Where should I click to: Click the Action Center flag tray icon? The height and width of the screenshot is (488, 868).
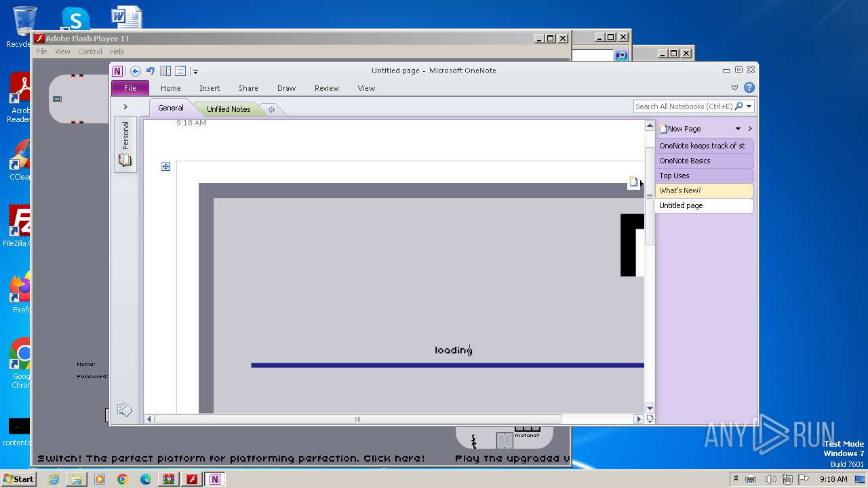point(804,479)
